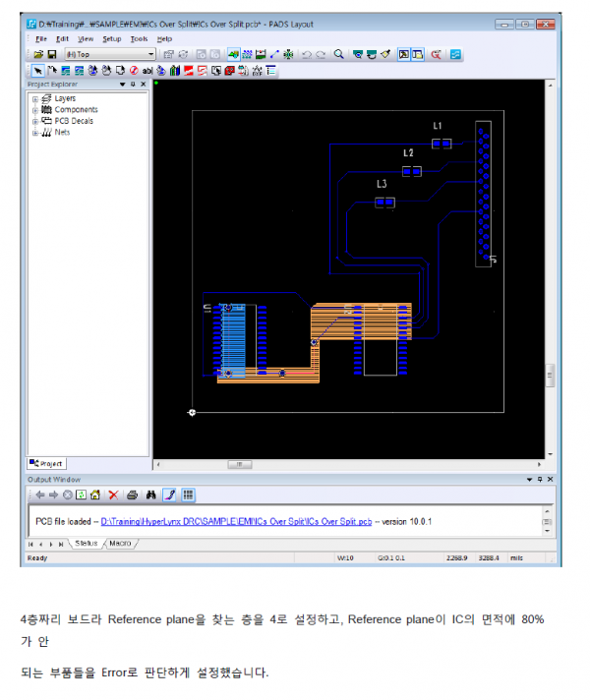The image size is (590, 700).
Task: Switch to the Macro tab
Action: tap(120, 543)
